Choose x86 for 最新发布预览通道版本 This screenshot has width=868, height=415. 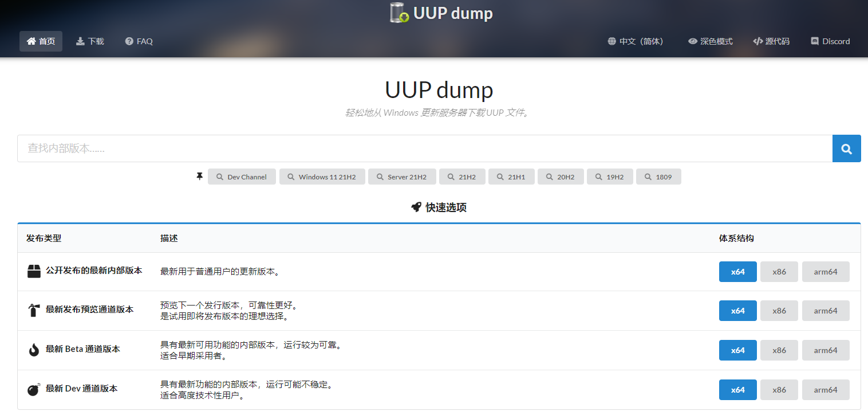pyautogui.click(x=779, y=311)
